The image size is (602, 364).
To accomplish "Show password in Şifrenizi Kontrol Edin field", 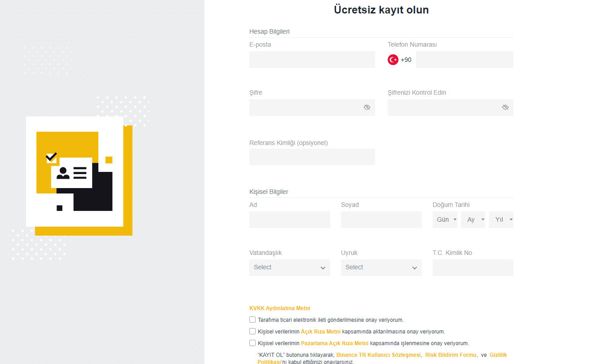I will [505, 107].
